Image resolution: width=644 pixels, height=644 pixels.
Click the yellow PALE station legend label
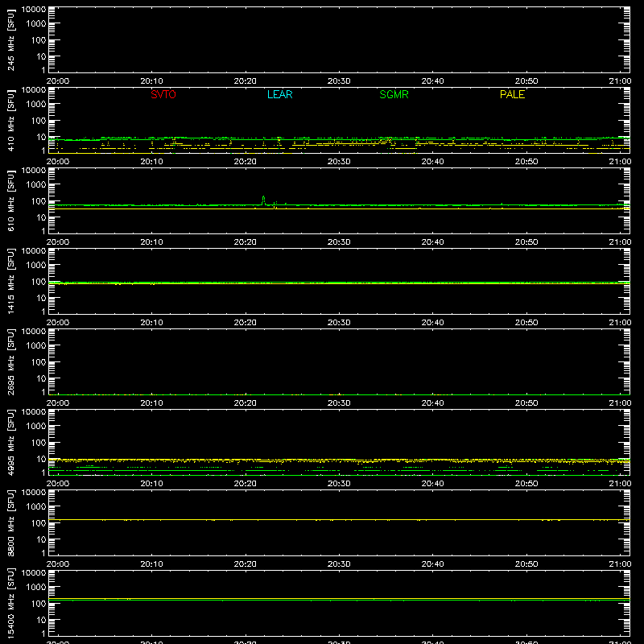click(512, 94)
